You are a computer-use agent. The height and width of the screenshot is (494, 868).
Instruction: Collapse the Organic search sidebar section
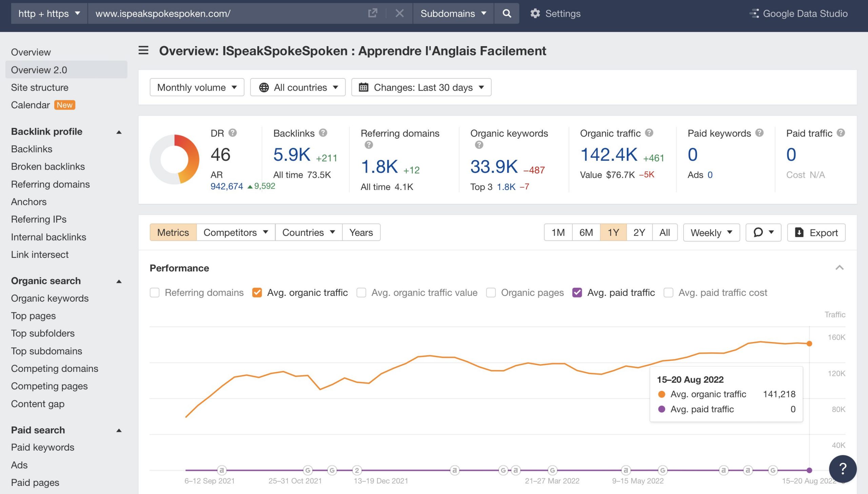tap(119, 281)
